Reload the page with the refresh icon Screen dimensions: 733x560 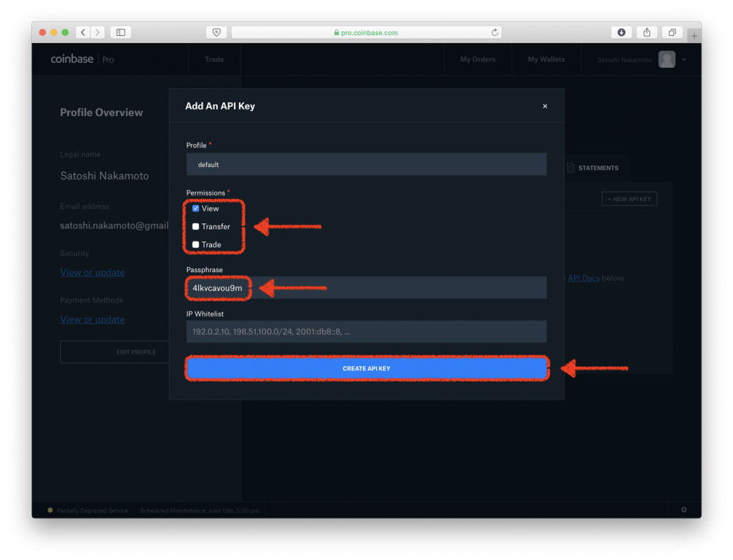pos(495,32)
